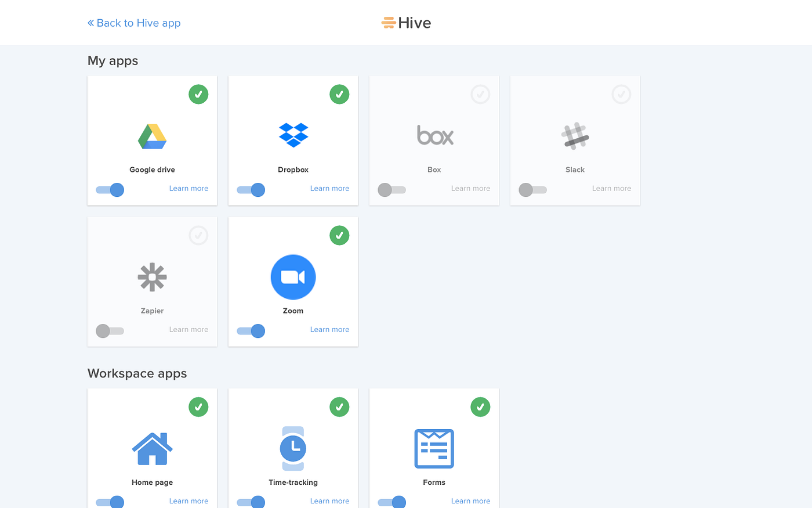Screen dimensions: 812x508
Task: Open Learn more for Slack
Action: 611,188
